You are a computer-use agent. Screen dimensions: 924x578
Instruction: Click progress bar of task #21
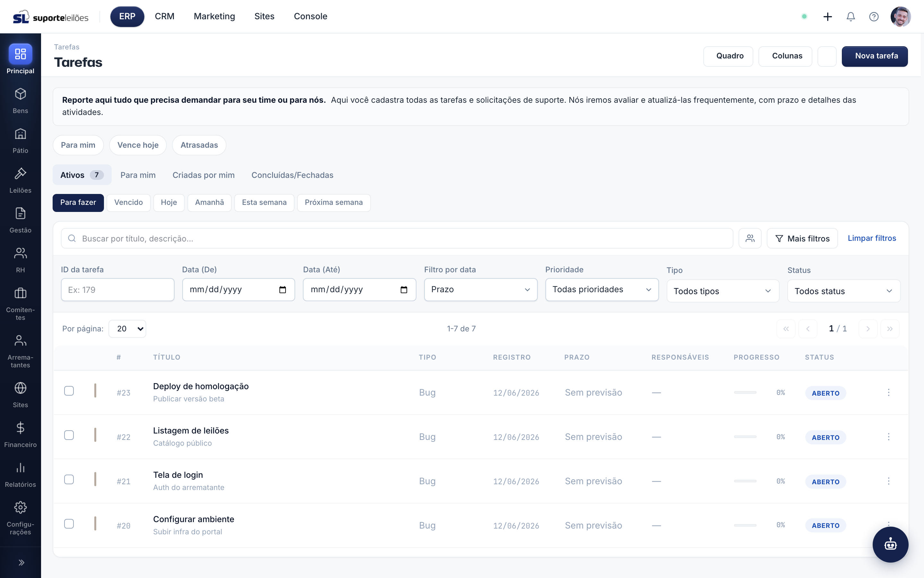[745, 481]
